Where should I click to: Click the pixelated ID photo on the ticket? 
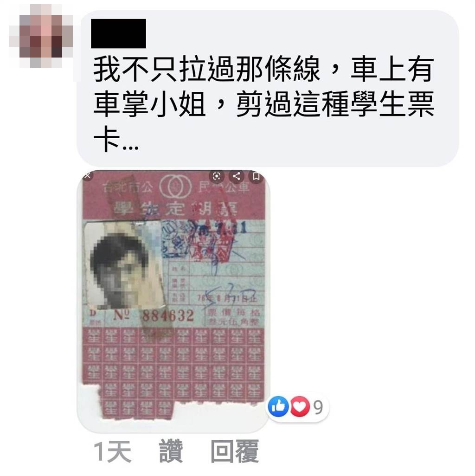124,266
